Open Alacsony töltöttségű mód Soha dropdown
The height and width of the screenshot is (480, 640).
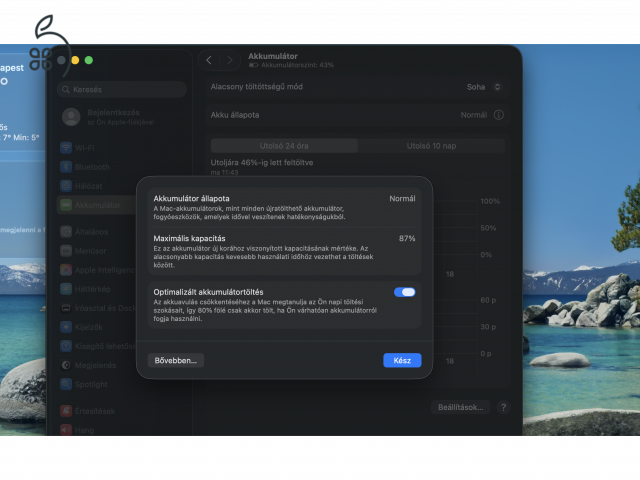coord(484,87)
